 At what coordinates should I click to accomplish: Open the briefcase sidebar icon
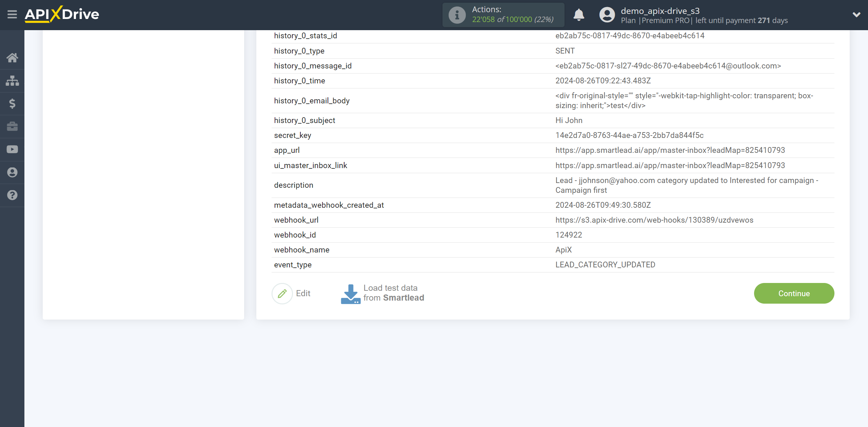click(12, 126)
